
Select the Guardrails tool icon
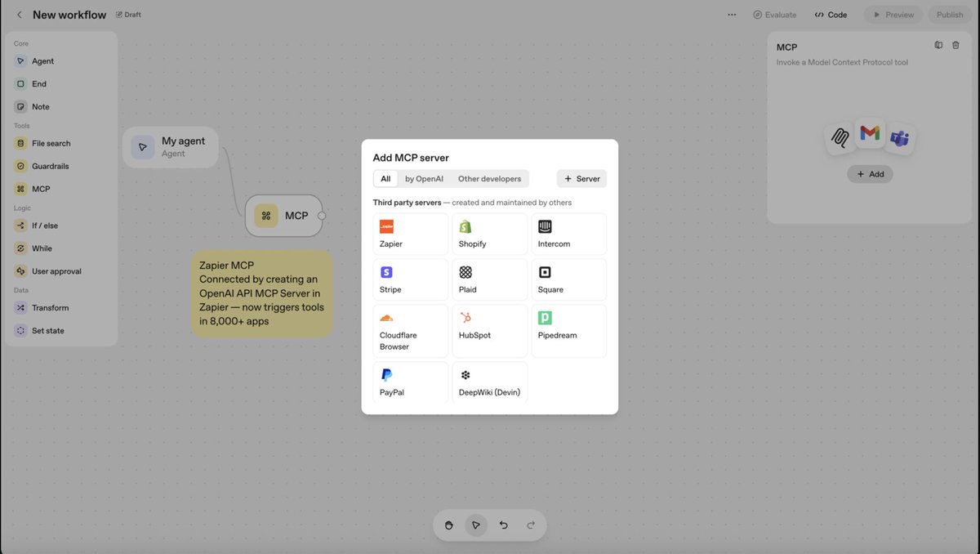(20, 167)
